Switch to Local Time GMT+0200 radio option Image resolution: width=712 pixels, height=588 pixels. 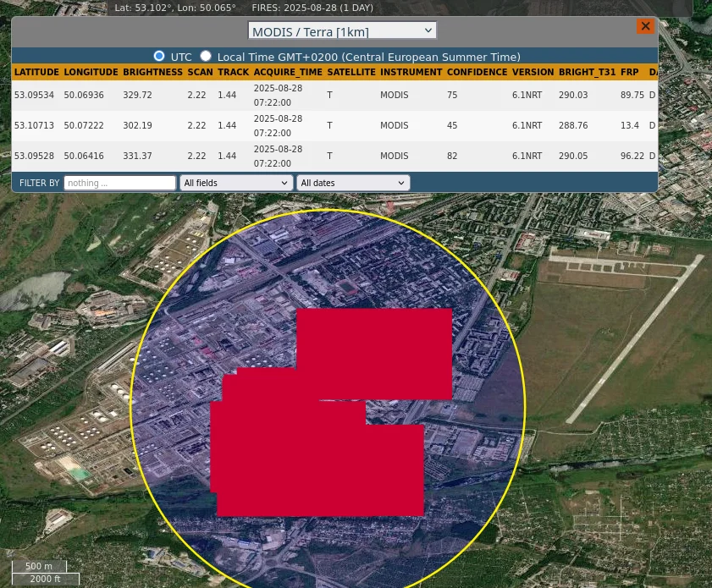coord(206,56)
